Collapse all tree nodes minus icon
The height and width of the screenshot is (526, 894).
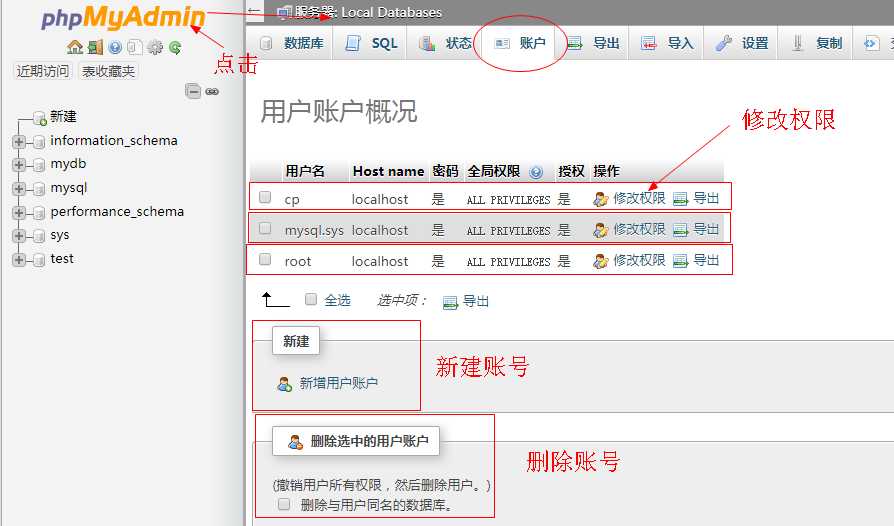coord(193,91)
